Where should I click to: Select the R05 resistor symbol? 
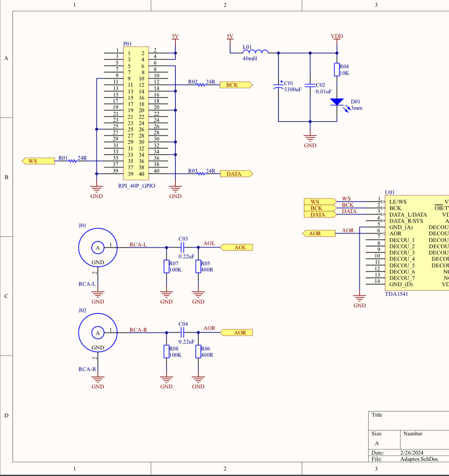198,266
